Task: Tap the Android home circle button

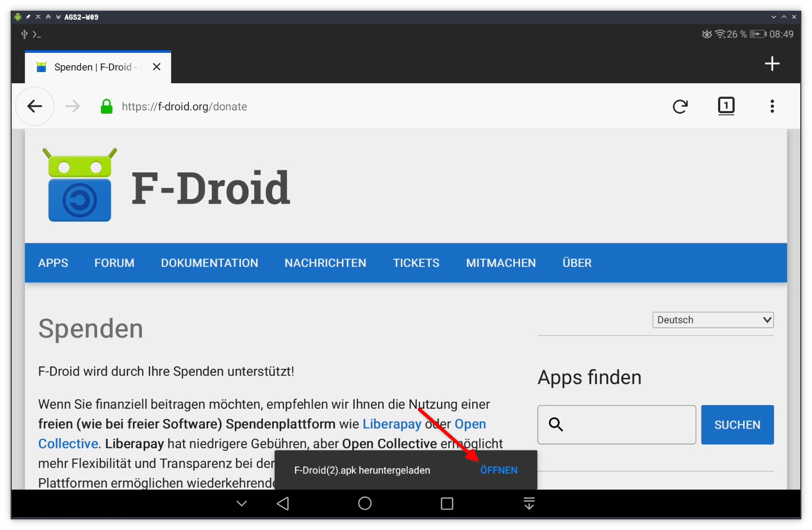Action: [365, 503]
